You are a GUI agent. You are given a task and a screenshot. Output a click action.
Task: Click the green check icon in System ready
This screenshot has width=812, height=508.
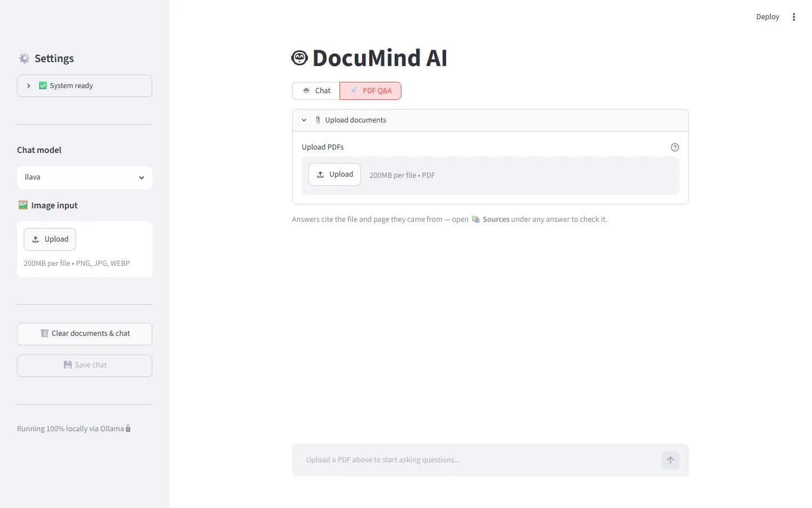pos(43,85)
